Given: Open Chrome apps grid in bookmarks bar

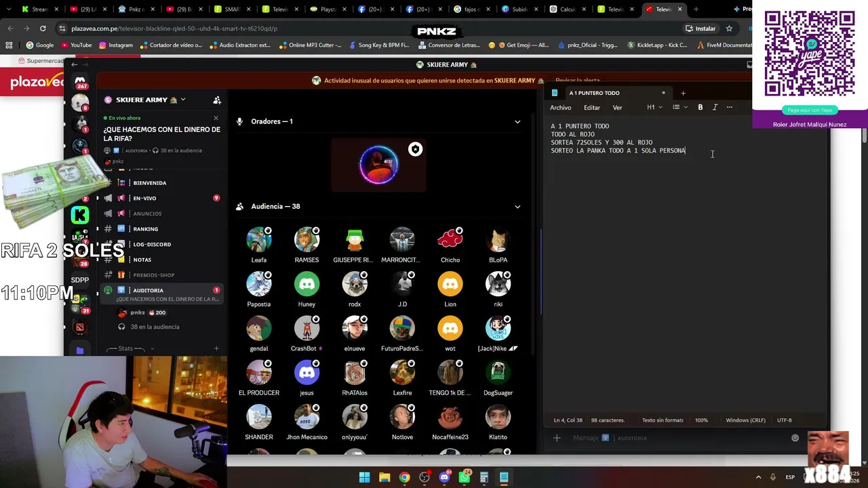Looking at the screenshot, I should point(9,45).
